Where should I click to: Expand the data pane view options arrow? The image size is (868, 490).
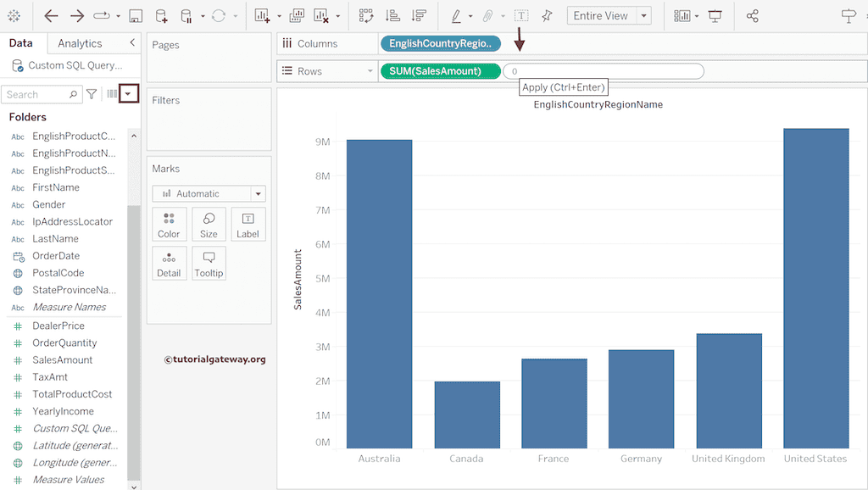(x=128, y=94)
